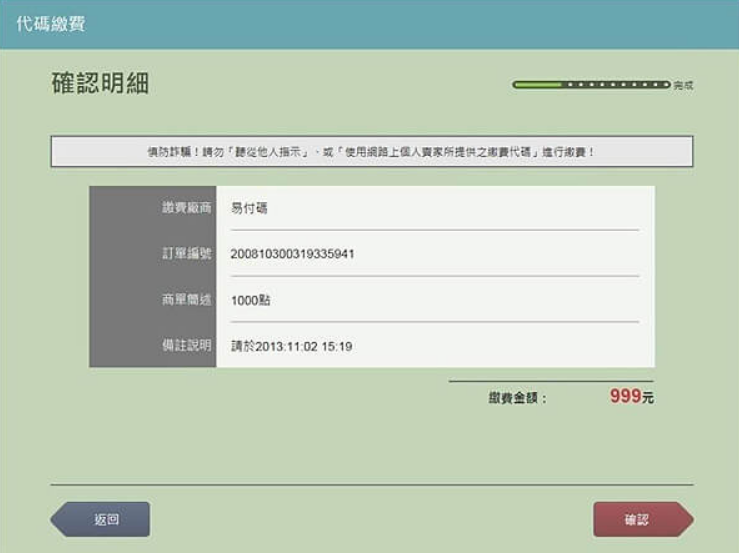This screenshot has height=553, width=739.
Task: Click the 備註說明 row label
Action: 186,346
